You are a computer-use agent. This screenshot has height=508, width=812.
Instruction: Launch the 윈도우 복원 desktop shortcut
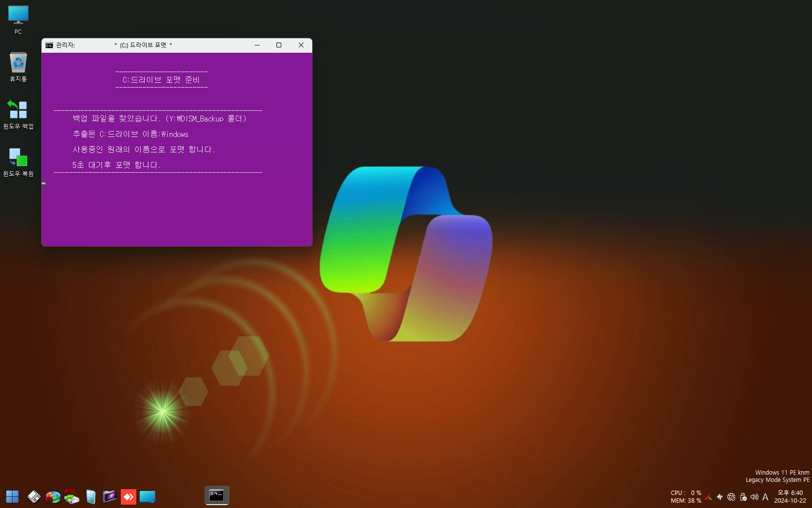pos(18,162)
